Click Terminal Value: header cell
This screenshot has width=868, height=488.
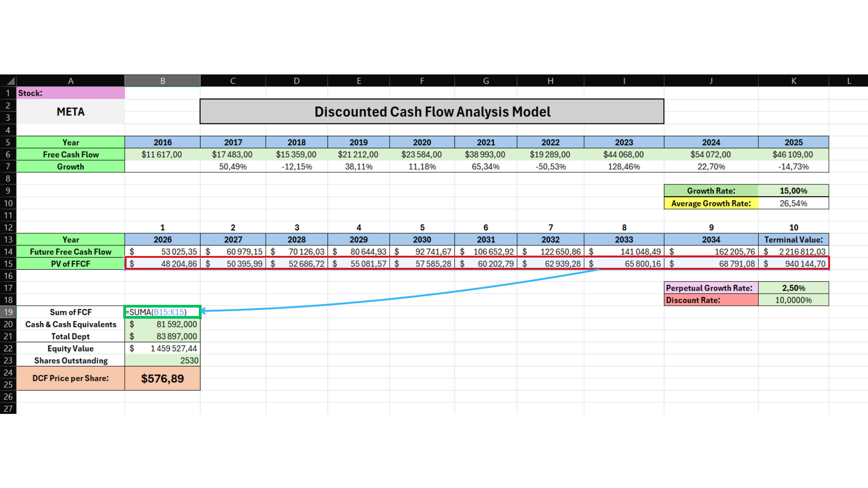794,239
